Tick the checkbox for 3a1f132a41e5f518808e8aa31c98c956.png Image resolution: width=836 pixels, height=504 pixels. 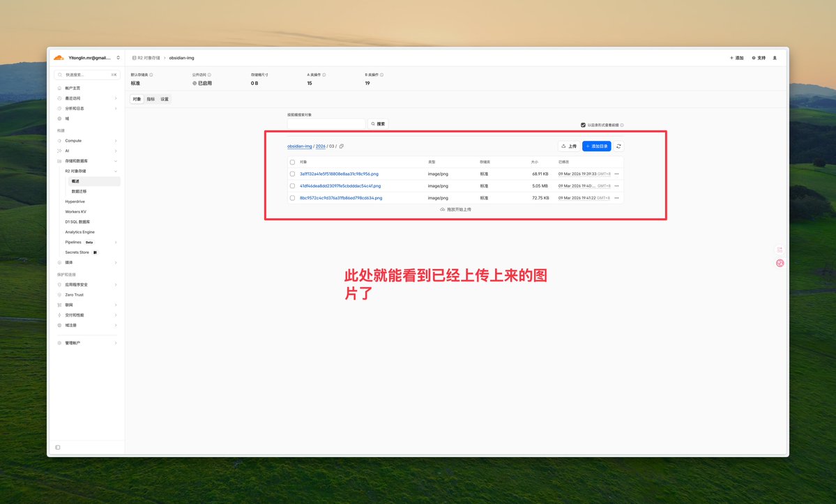(292, 174)
